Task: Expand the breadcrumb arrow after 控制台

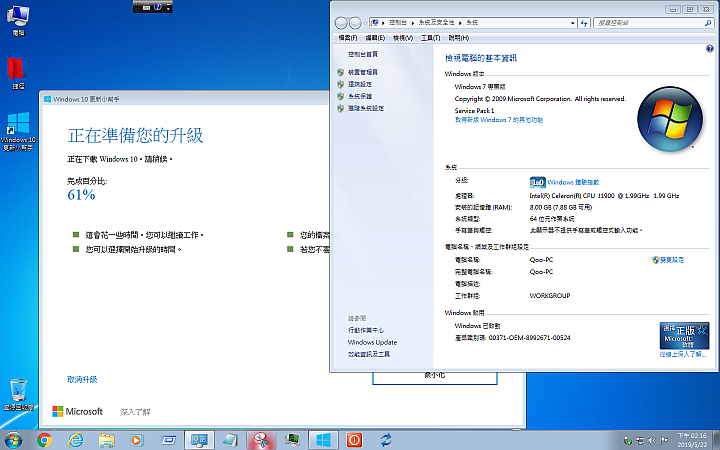Action: tap(412, 22)
